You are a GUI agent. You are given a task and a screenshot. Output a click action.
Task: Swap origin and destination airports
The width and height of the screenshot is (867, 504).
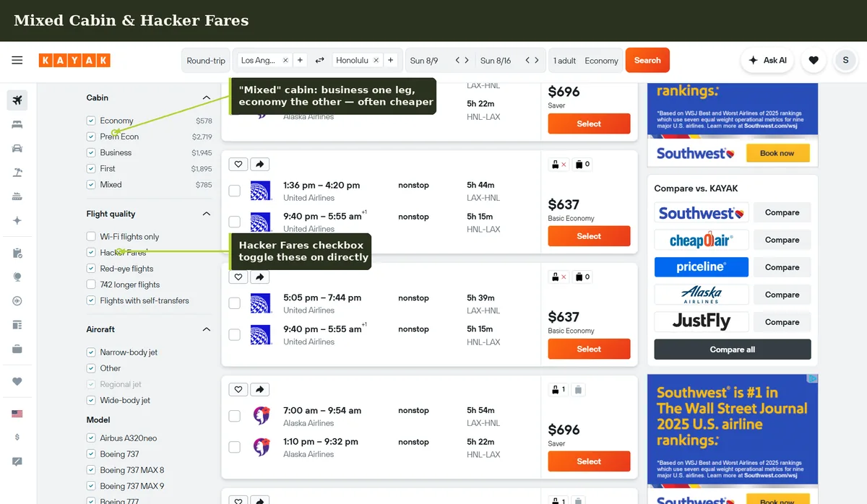pyautogui.click(x=320, y=61)
